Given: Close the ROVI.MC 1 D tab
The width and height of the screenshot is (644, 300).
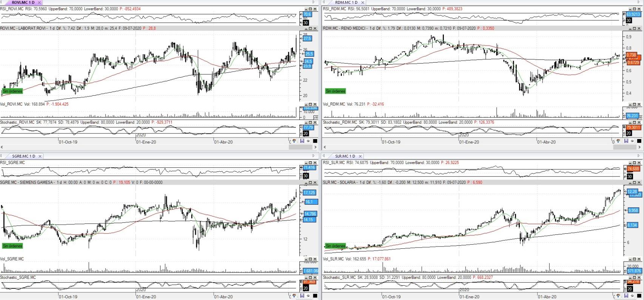Looking at the screenshot, I should pos(40,2).
